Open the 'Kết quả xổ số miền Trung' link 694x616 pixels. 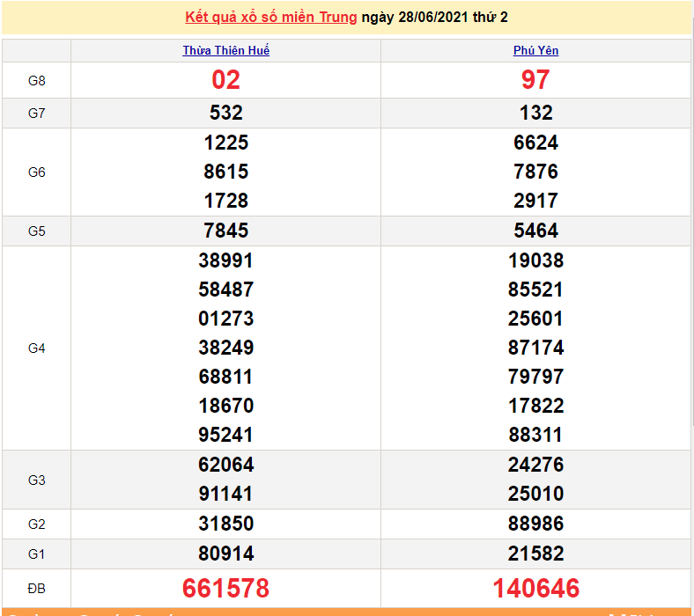point(271,18)
